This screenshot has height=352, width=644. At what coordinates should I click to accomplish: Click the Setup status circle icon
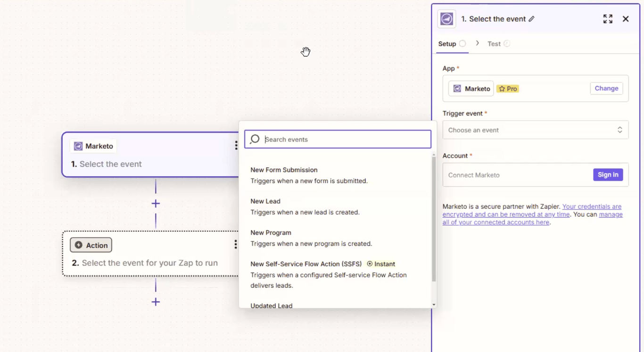pos(462,43)
